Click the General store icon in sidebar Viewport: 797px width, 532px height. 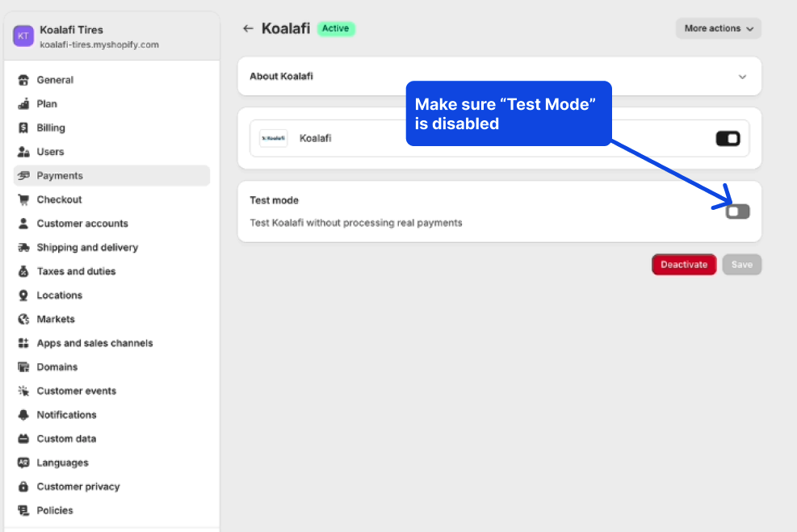pyautogui.click(x=23, y=80)
